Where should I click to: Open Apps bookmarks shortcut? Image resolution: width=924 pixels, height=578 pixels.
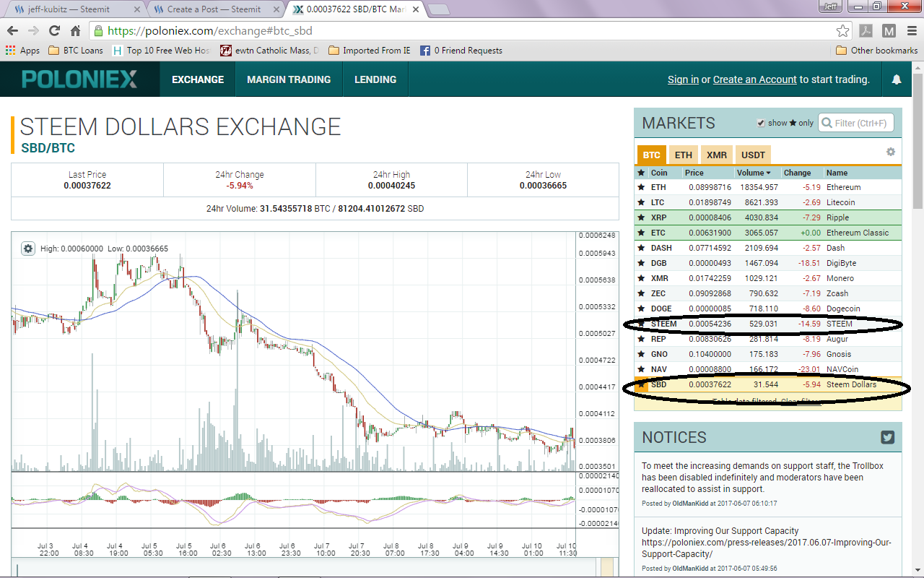click(22, 51)
